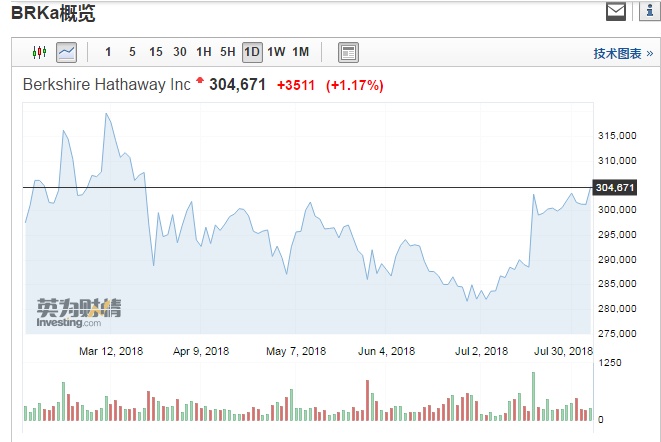Screen dimensions: 661x442
Task: Click the Mar 12, 2018 date label
Action: [111, 351]
